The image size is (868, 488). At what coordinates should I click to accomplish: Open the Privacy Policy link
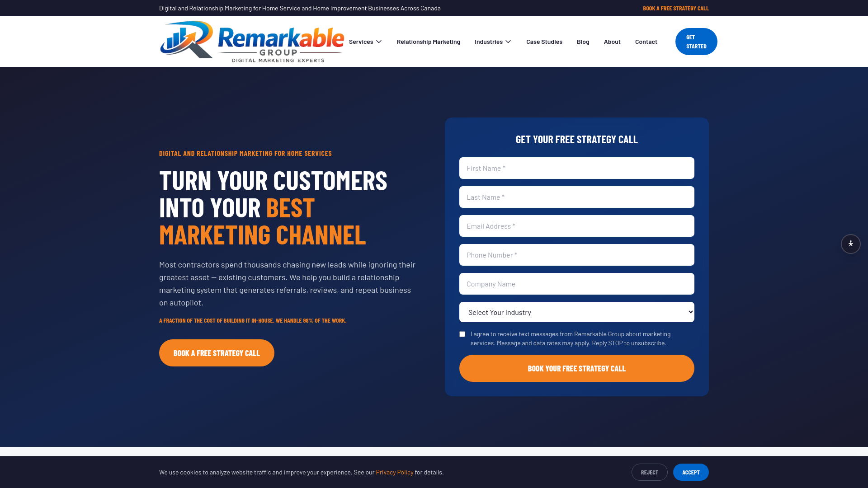395,472
